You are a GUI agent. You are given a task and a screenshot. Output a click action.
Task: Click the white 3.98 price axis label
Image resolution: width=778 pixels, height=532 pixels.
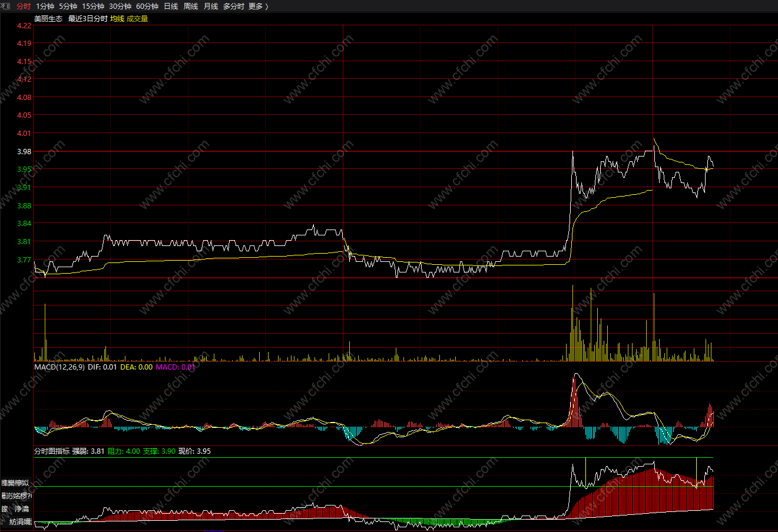click(x=24, y=152)
